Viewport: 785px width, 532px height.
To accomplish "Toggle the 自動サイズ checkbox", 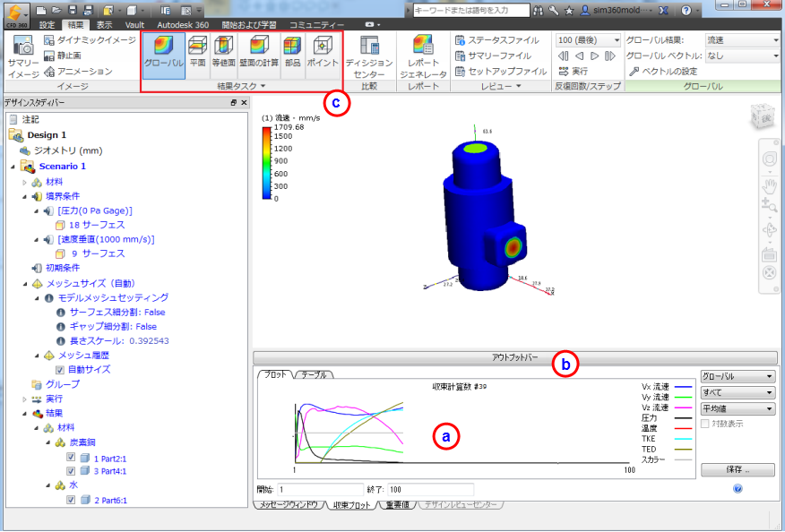I will click(x=59, y=370).
